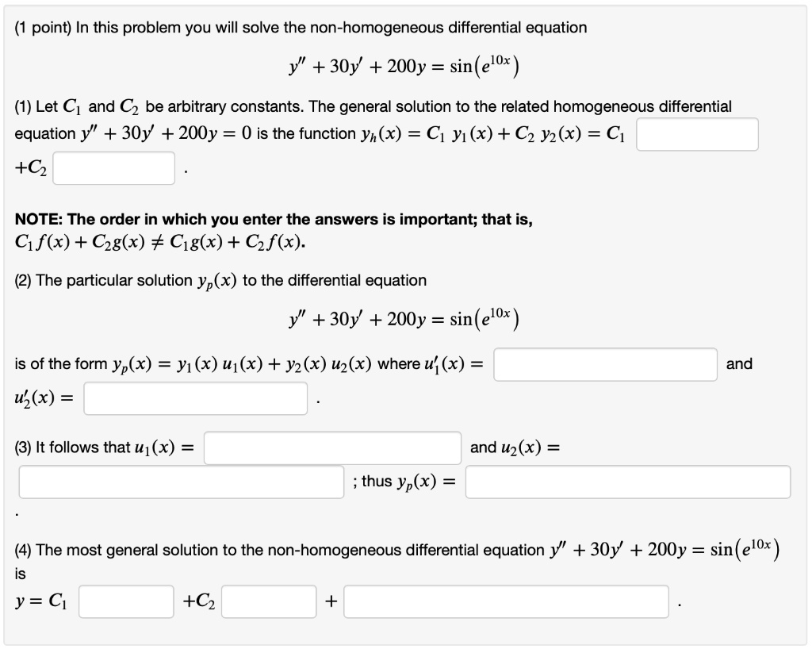Select the last answer box in part (4)
The height and width of the screenshot is (649, 812).
coord(505,602)
